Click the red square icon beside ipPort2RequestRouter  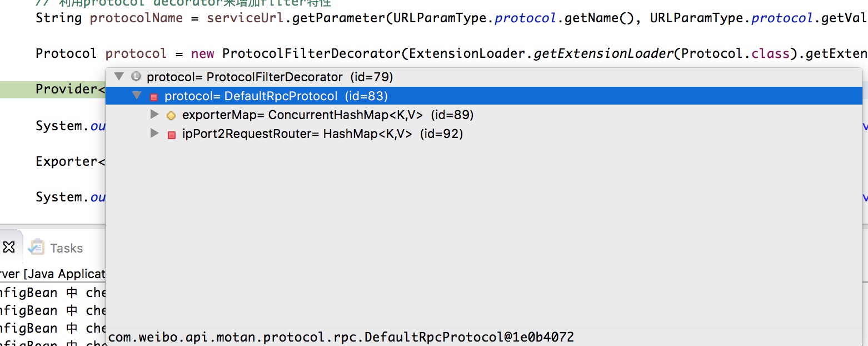[x=171, y=134]
